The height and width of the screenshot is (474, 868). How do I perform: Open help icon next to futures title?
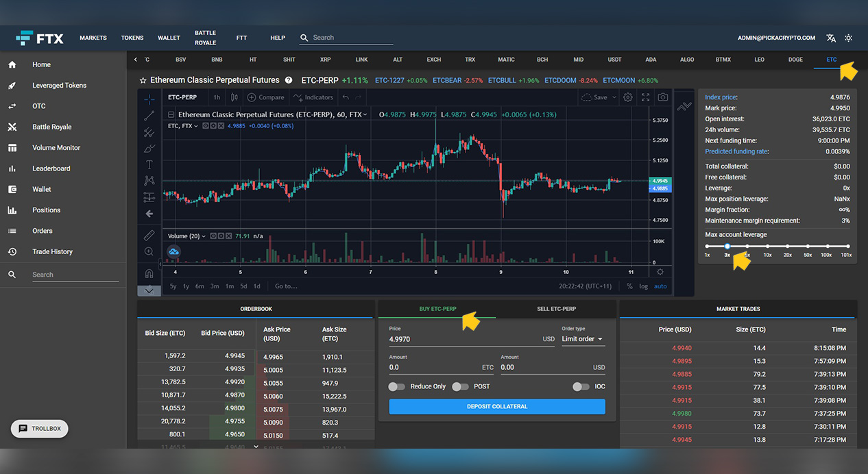point(289,80)
